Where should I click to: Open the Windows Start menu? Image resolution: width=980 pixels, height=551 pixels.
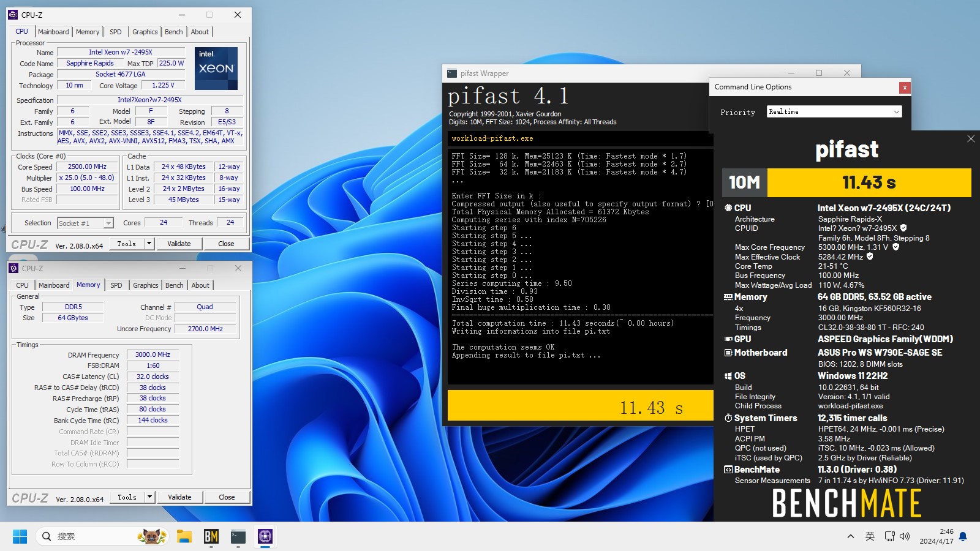pos(20,537)
